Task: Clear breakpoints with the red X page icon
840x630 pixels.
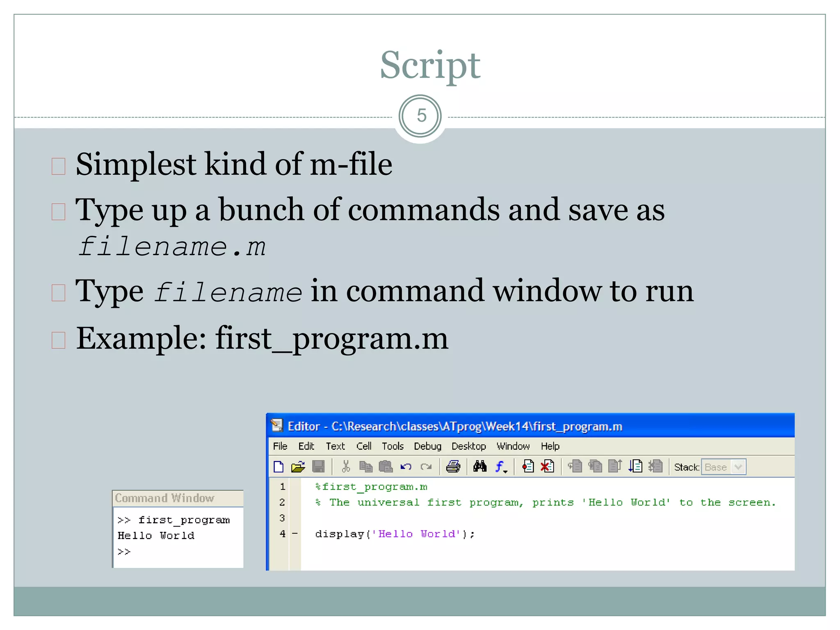Action: [548, 467]
